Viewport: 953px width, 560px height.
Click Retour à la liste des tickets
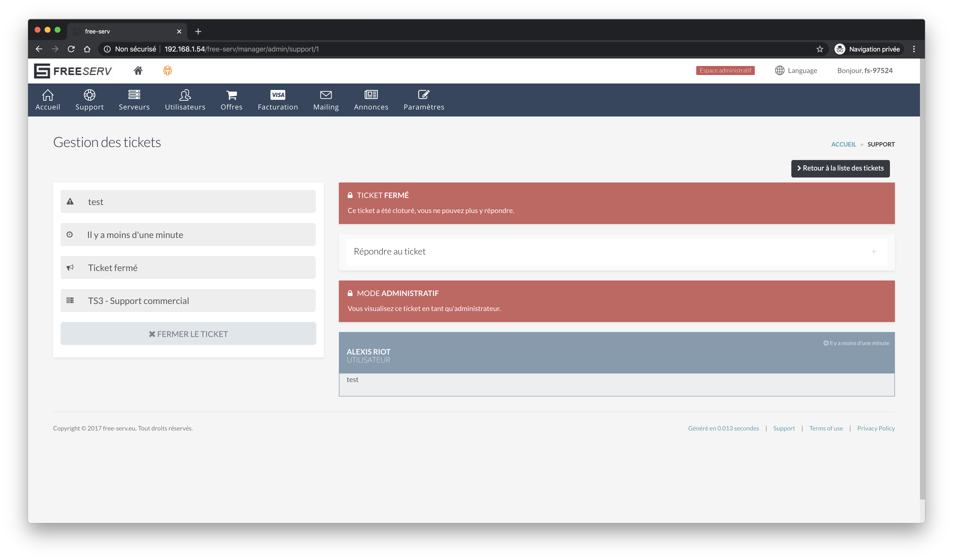pos(840,168)
